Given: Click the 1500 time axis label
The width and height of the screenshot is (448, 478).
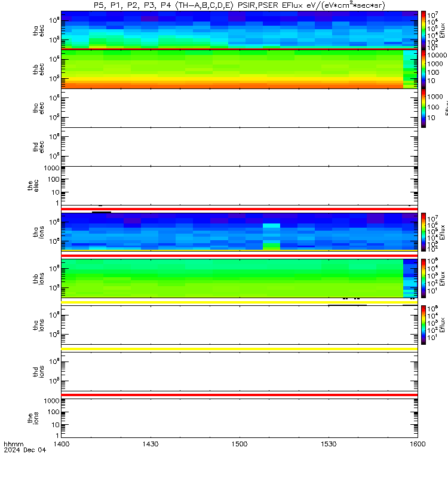Looking at the screenshot, I should click(x=240, y=444).
